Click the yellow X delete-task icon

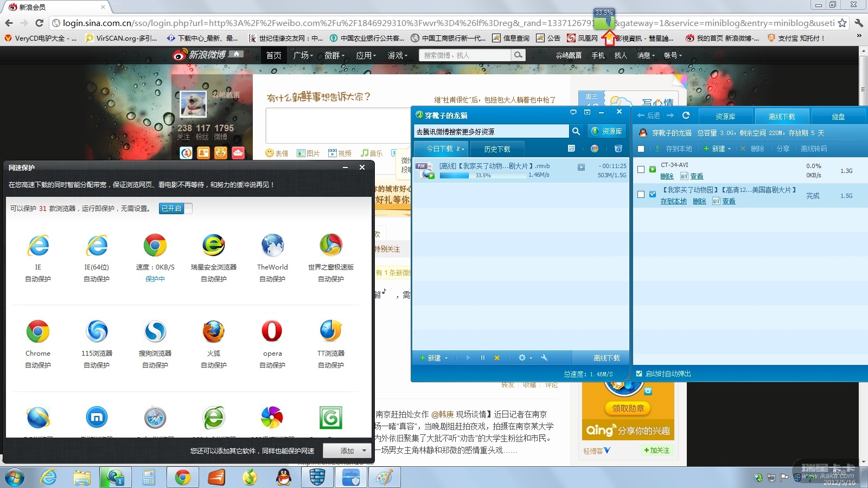pyautogui.click(x=496, y=358)
